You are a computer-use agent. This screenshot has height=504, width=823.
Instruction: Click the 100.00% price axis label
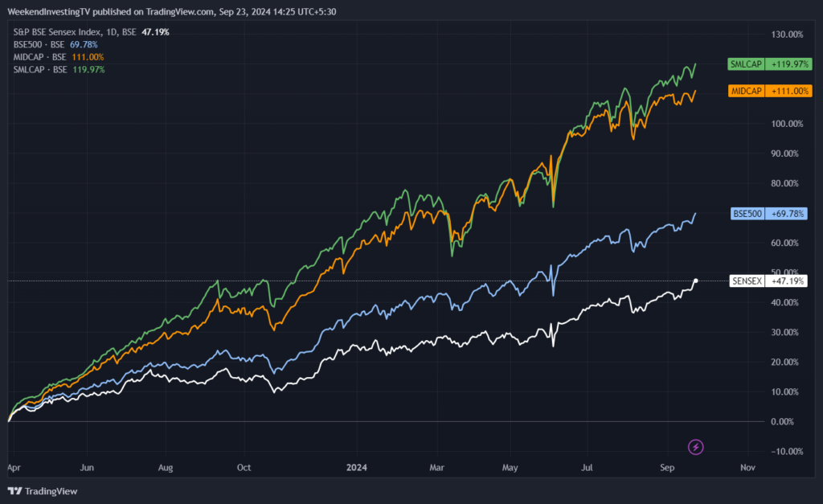coord(787,124)
